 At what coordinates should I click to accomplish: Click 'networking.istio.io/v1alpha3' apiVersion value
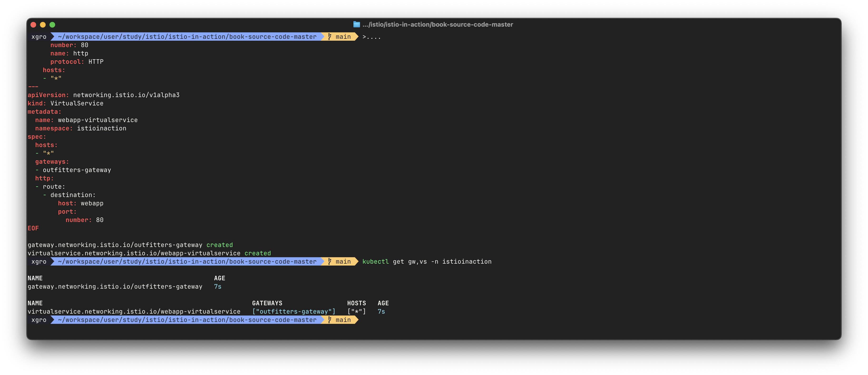coord(126,95)
